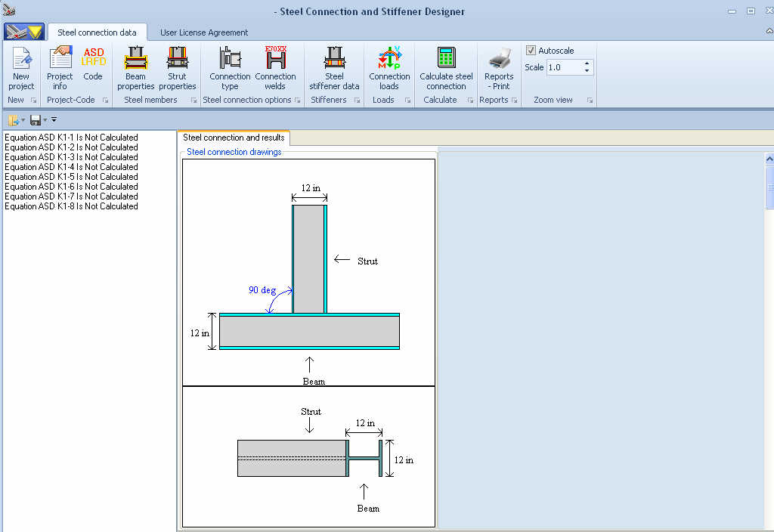Select Equation ASD K1-4 Is Not Calculated
This screenshot has width=774, height=532.
[71, 167]
